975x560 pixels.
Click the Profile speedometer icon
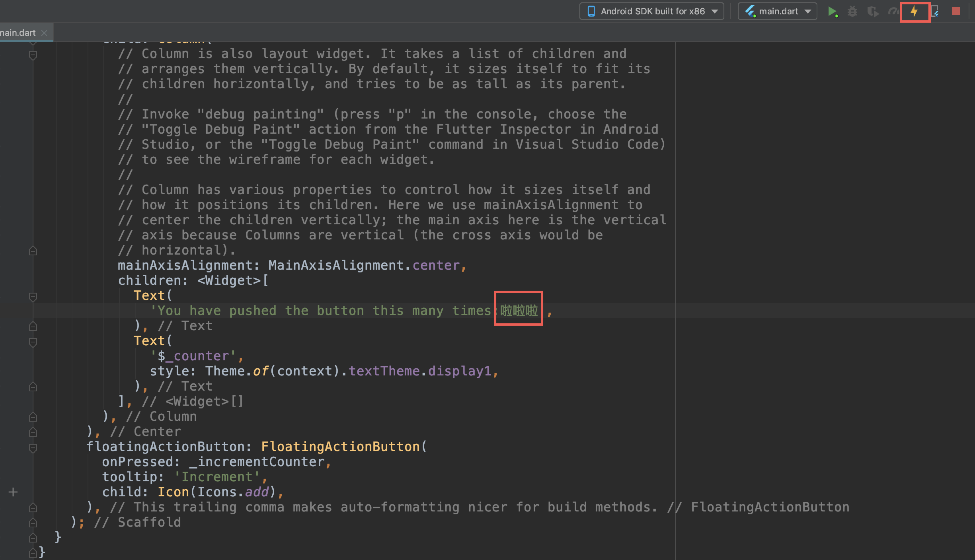tap(893, 12)
